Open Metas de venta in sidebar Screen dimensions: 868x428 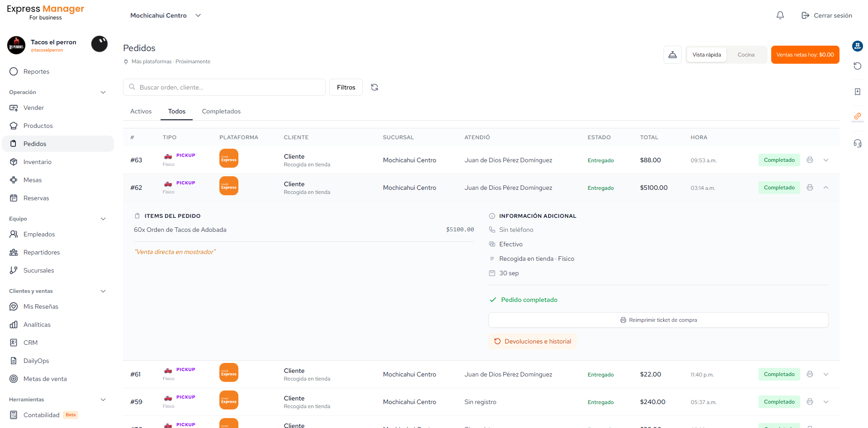coord(58,379)
